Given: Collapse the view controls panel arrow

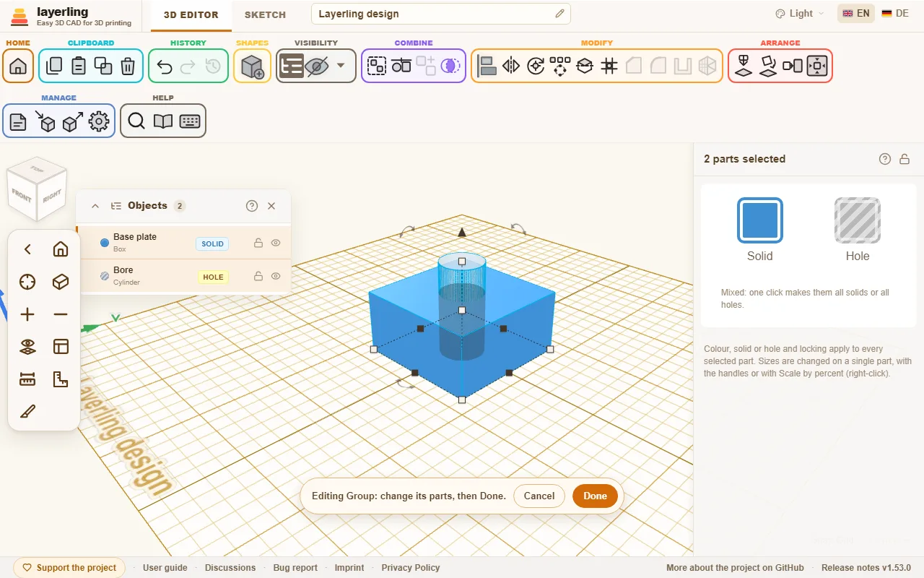Looking at the screenshot, I should (x=27, y=249).
